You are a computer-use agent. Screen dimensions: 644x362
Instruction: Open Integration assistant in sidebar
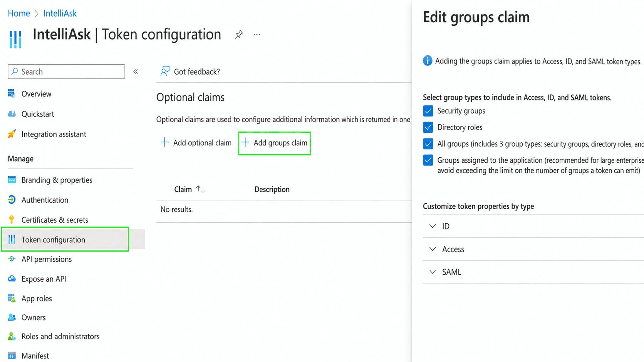54,134
